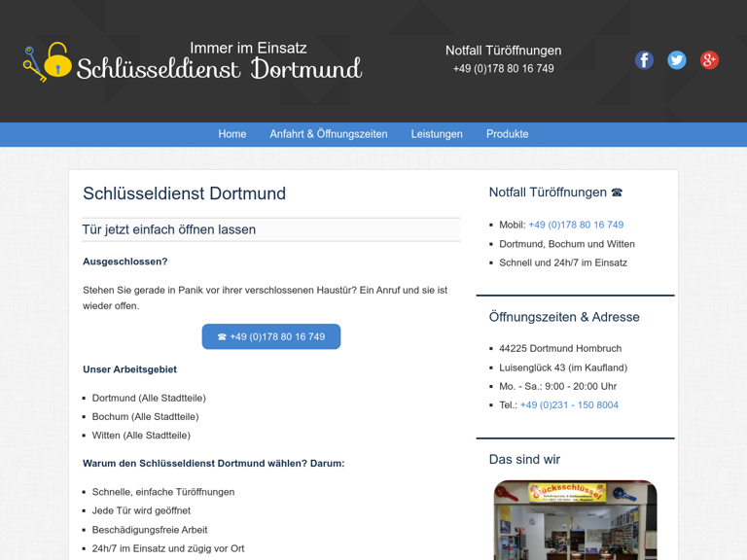Click the shop photo under Das sind wir
This screenshot has width=747, height=560.
(x=575, y=520)
